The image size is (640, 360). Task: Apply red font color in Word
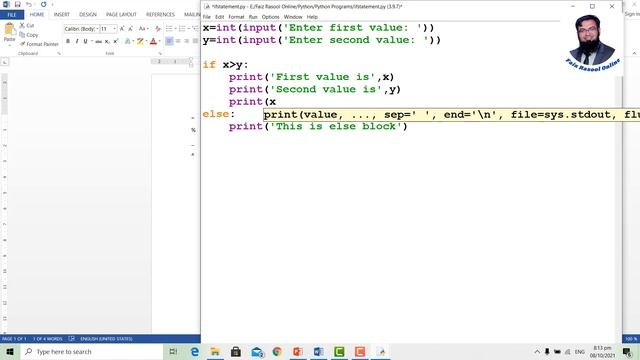(x=153, y=41)
